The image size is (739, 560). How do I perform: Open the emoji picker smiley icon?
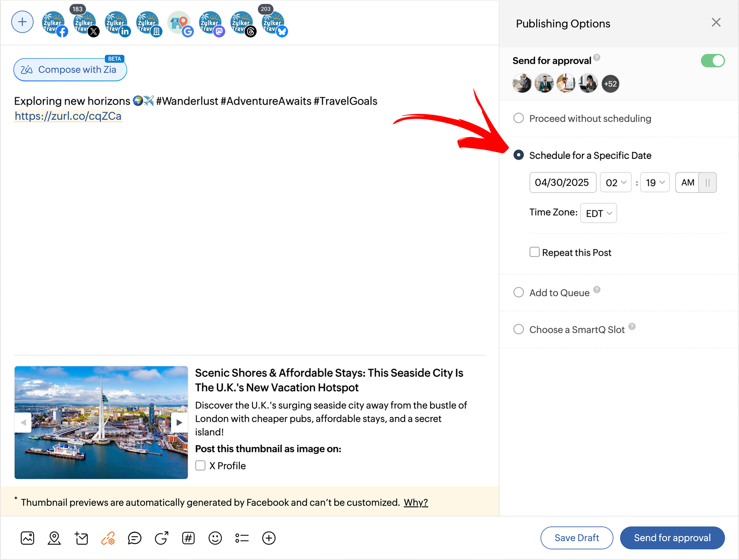pyautogui.click(x=215, y=538)
